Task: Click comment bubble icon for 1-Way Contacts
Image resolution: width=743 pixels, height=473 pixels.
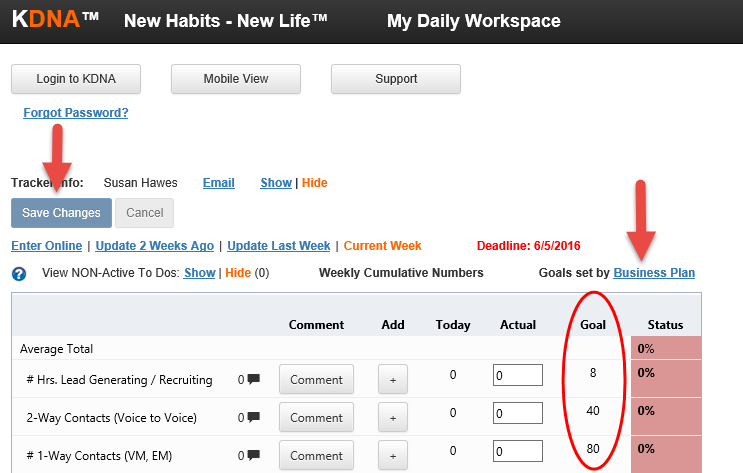Action: click(254, 455)
